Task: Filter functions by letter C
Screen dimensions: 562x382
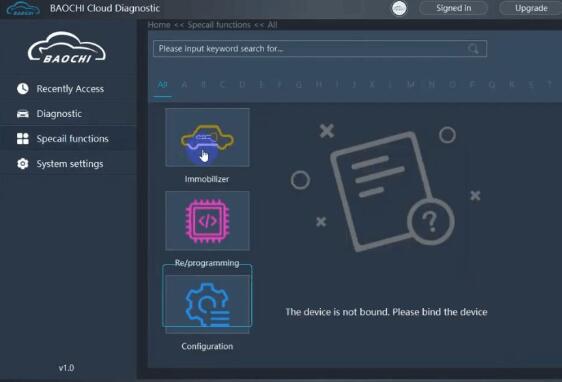Action: click(x=222, y=85)
